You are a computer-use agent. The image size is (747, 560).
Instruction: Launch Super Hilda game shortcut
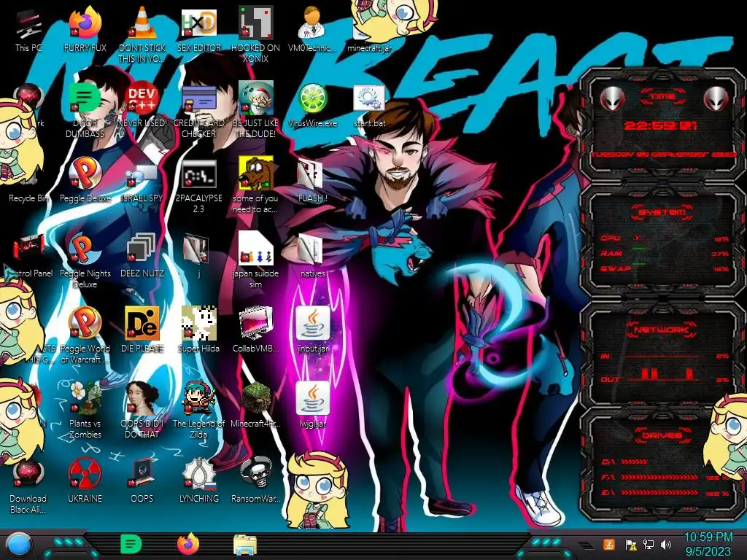coord(198,330)
